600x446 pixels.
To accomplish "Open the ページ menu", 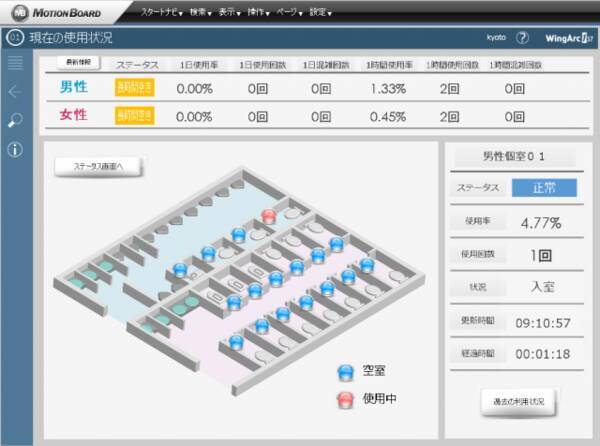I will tap(291, 12).
